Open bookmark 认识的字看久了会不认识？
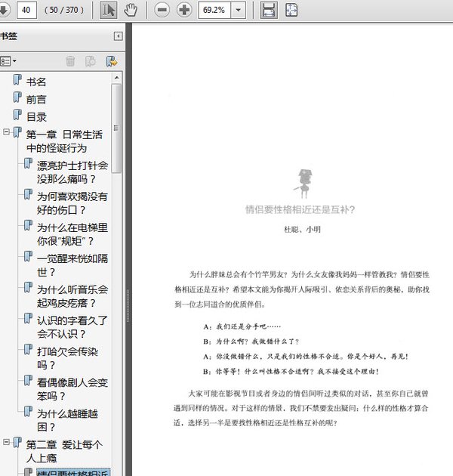The image size is (453, 476). 72,327
